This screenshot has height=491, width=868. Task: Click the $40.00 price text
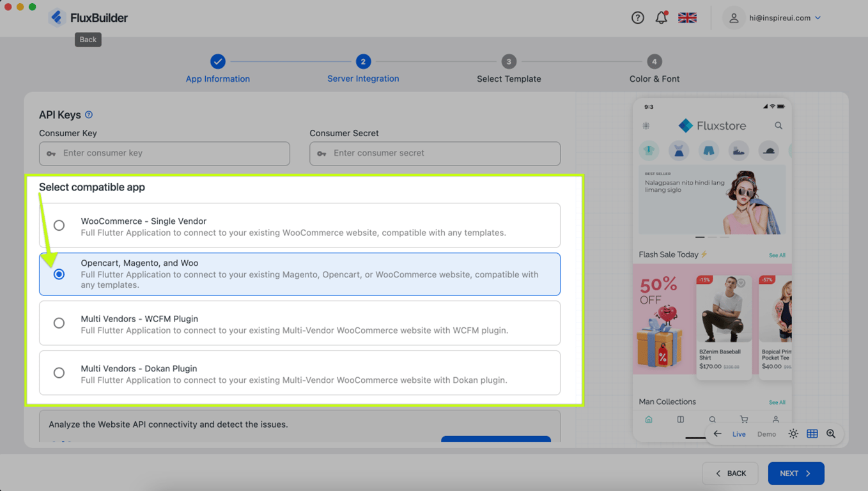click(x=771, y=367)
